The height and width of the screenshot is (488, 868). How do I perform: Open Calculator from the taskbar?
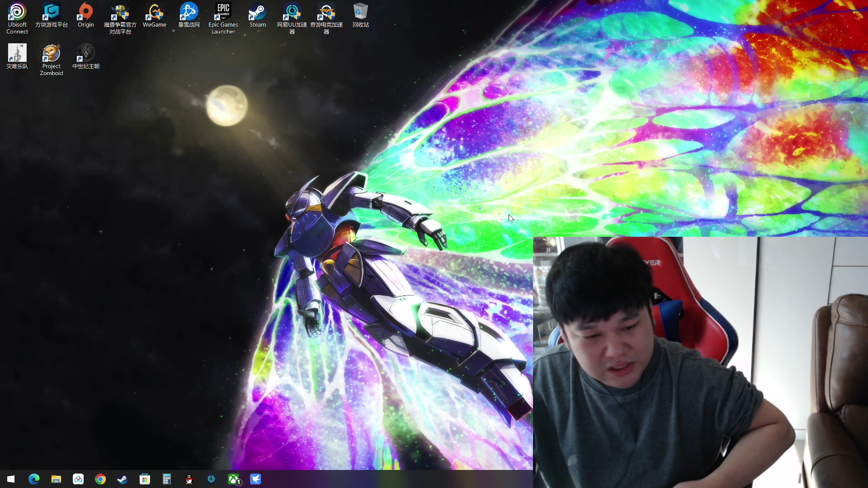(x=167, y=479)
